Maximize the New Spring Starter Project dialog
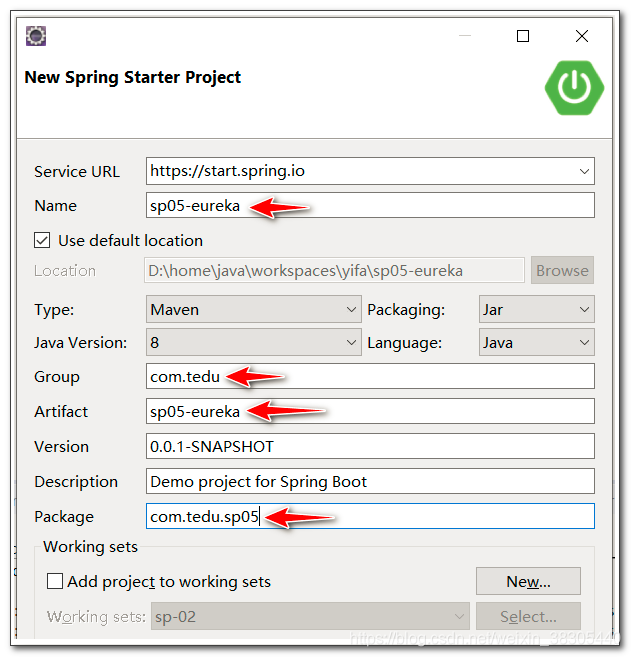The height and width of the screenshot is (657, 631). (522, 36)
